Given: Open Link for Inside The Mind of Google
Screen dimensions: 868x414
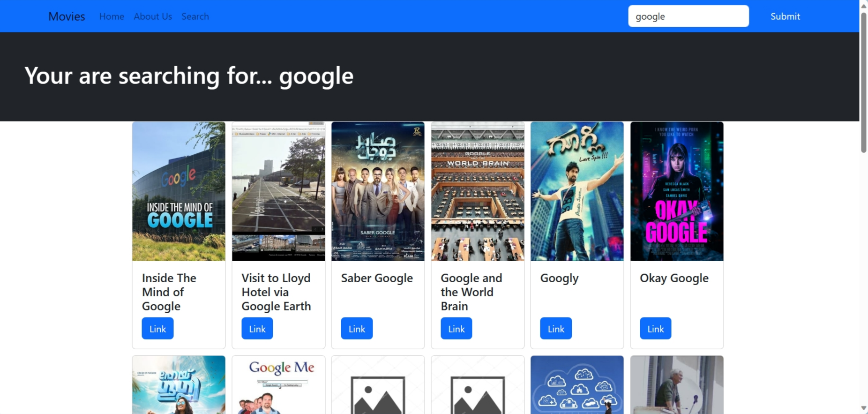Looking at the screenshot, I should (157, 329).
